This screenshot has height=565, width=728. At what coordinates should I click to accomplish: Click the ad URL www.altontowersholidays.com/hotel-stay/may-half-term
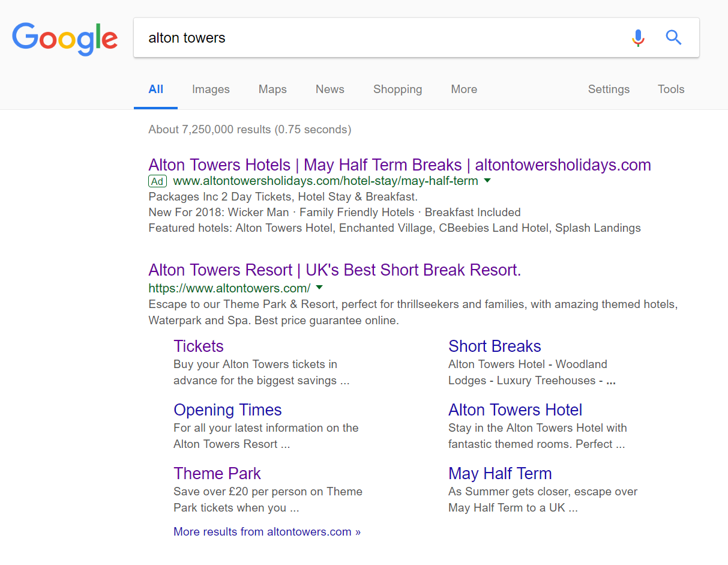click(x=326, y=181)
